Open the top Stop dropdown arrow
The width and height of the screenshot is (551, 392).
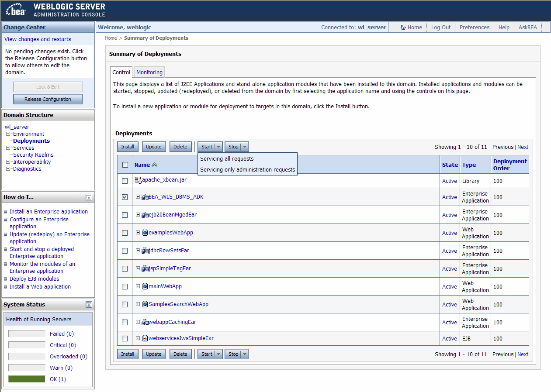(x=245, y=147)
